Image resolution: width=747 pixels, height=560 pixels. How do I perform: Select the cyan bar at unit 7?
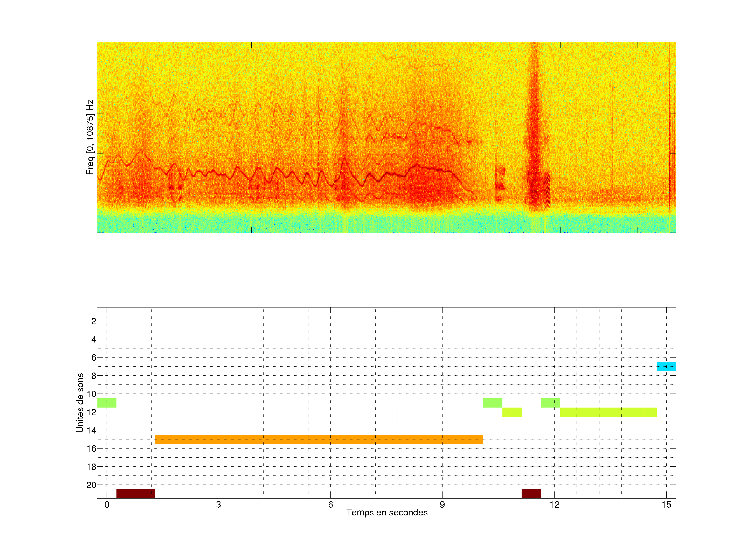(x=666, y=366)
